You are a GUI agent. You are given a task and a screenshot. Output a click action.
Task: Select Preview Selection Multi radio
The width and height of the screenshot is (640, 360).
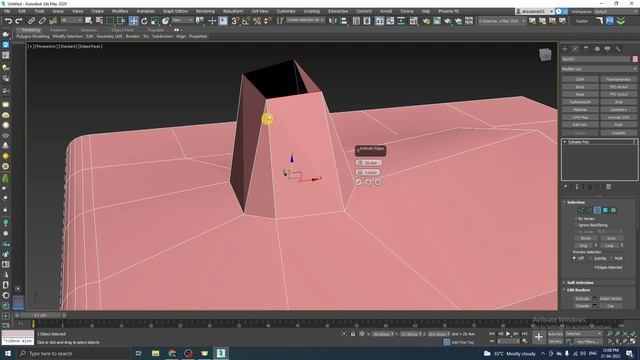point(611,258)
